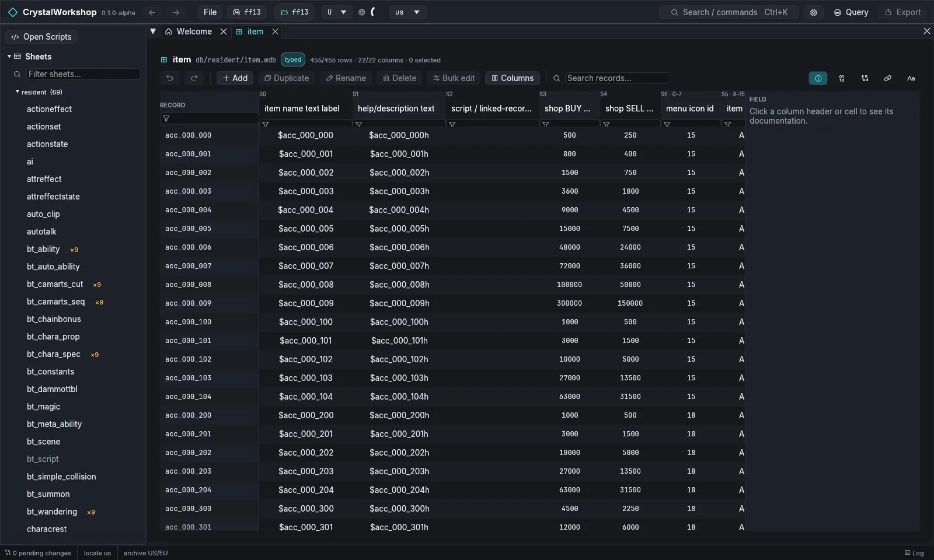Navigate back with the left arrow
The width and height of the screenshot is (934, 560).
(152, 12)
